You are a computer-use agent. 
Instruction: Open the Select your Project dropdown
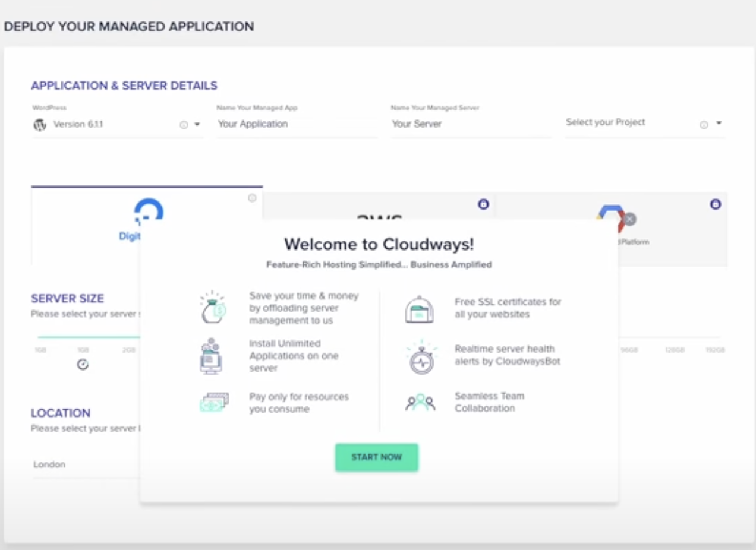pos(719,123)
